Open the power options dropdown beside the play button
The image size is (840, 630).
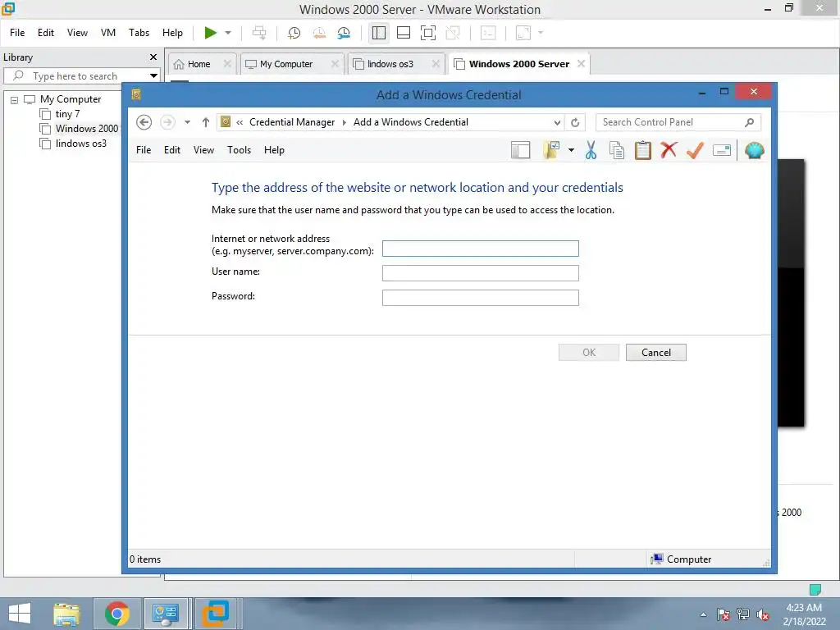click(228, 33)
